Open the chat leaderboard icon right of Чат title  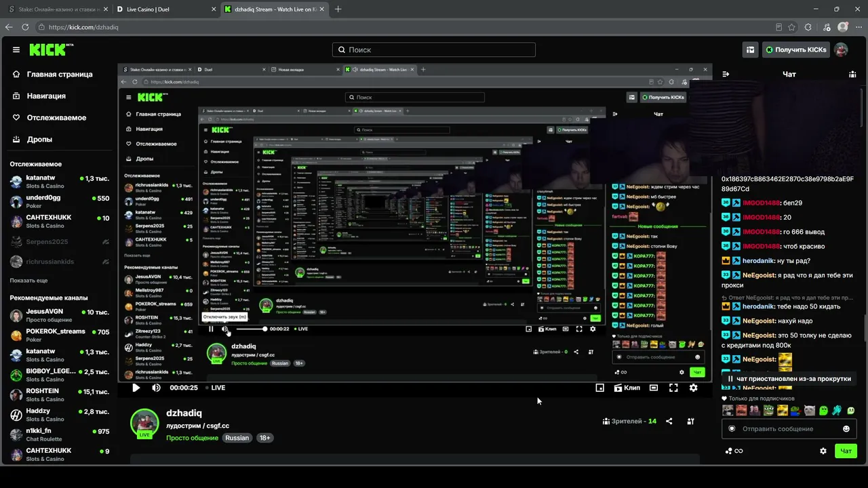point(852,75)
